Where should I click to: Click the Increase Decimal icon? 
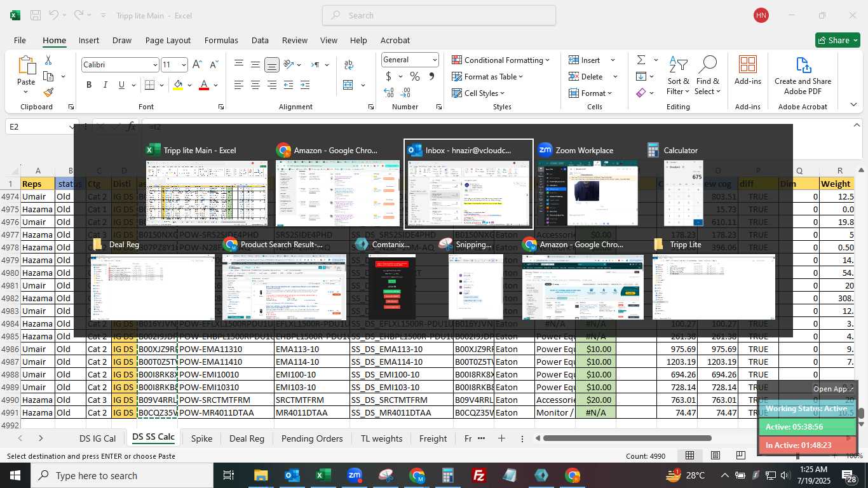(388, 92)
